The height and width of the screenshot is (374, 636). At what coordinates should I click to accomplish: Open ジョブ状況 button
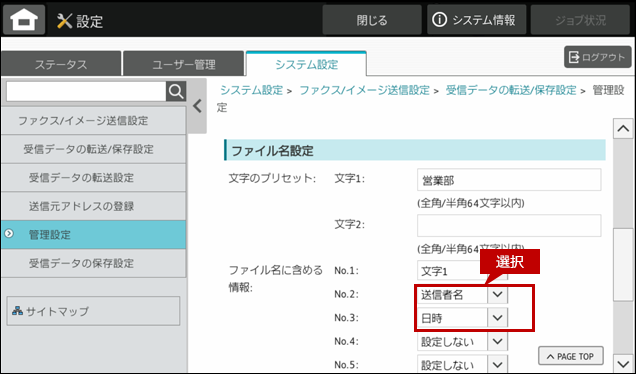pos(580,20)
